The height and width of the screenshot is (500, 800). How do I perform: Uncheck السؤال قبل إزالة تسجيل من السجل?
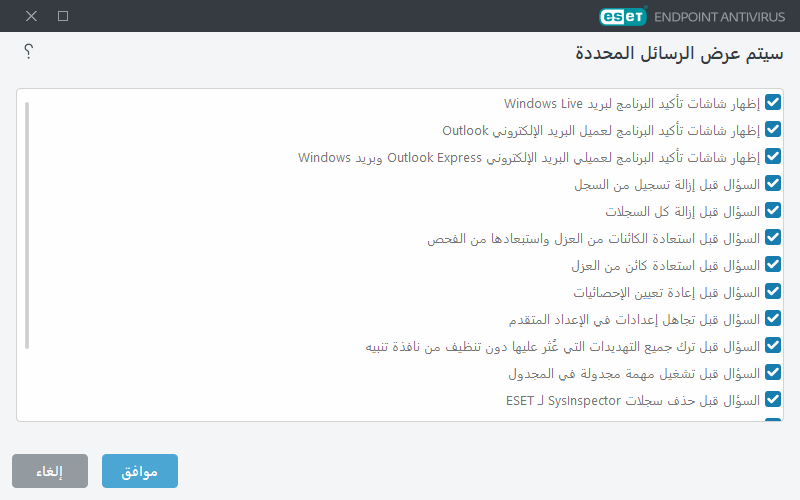tap(773, 184)
